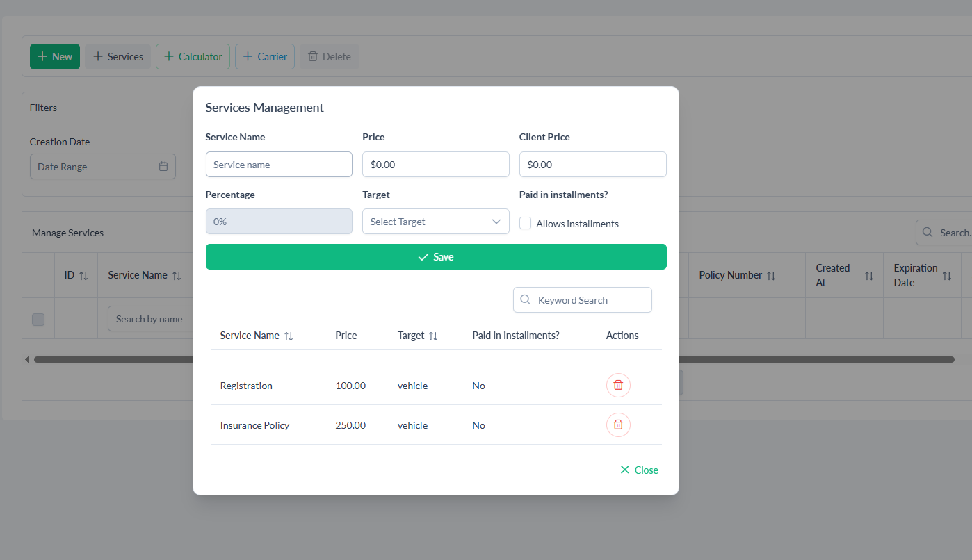Click the calendar icon in Date Range
This screenshot has height=560, width=972.
pyautogui.click(x=163, y=167)
